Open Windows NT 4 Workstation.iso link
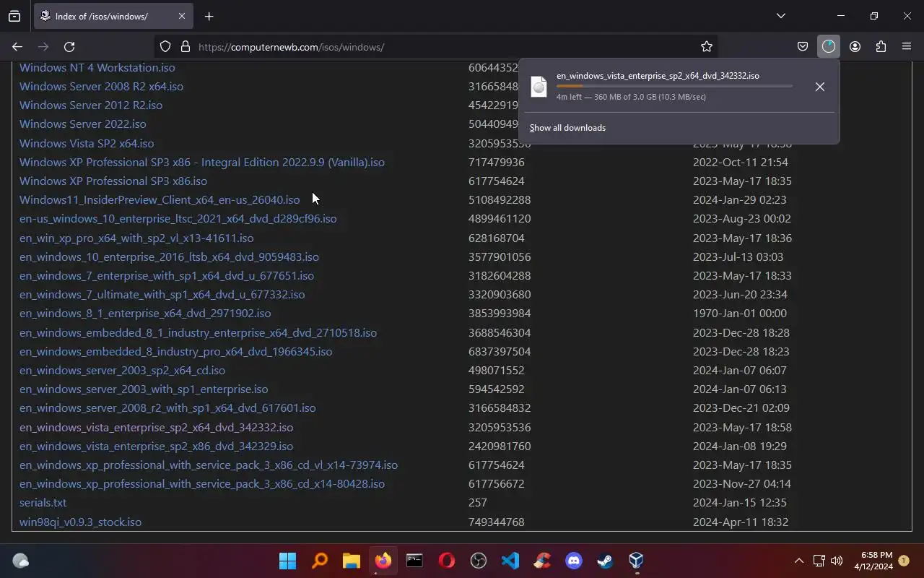This screenshot has width=924, height=578. 97,67
